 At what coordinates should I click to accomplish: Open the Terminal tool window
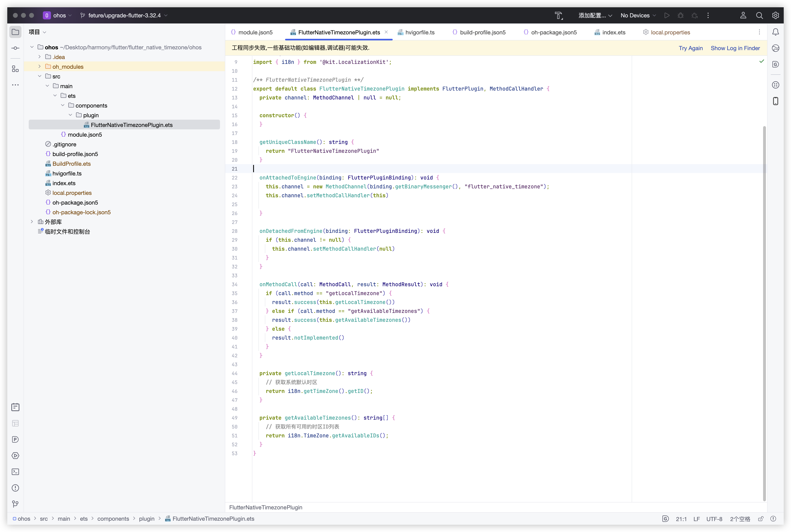click(15, 472)
